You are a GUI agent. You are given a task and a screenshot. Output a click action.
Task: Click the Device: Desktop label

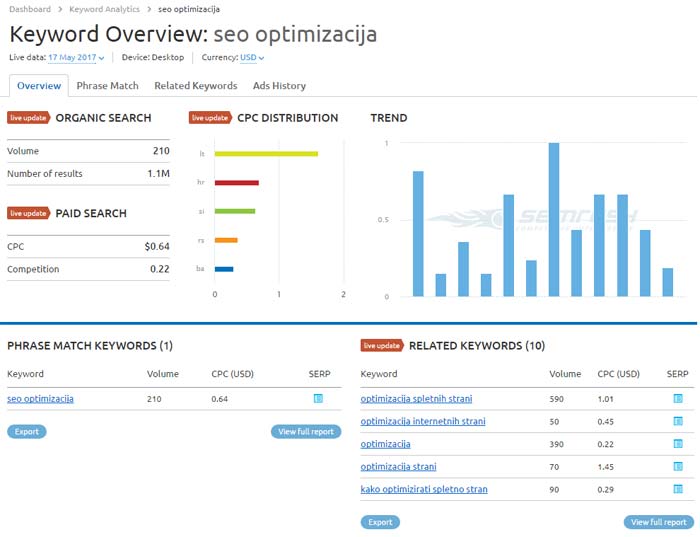click(153, 58)
